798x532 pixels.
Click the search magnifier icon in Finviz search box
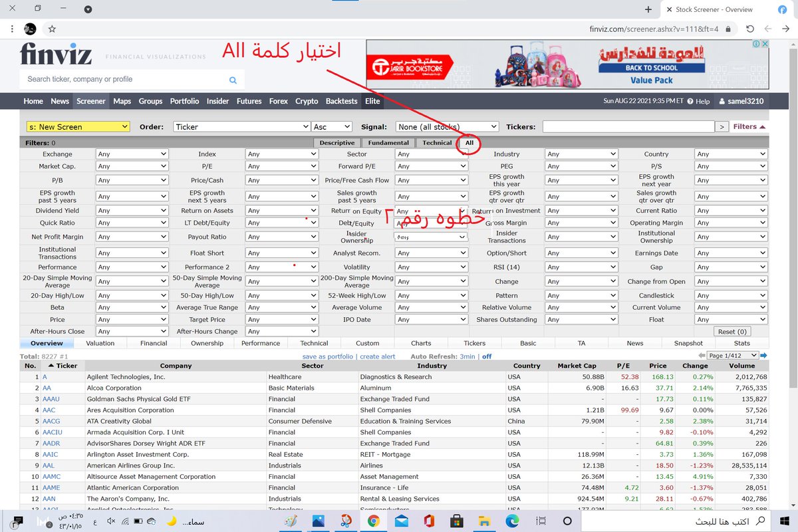(233, 80)
